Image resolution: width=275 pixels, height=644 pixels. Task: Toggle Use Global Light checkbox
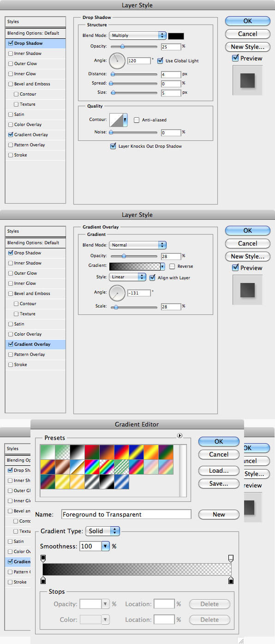pyautogui.click(x=160, y=60)
